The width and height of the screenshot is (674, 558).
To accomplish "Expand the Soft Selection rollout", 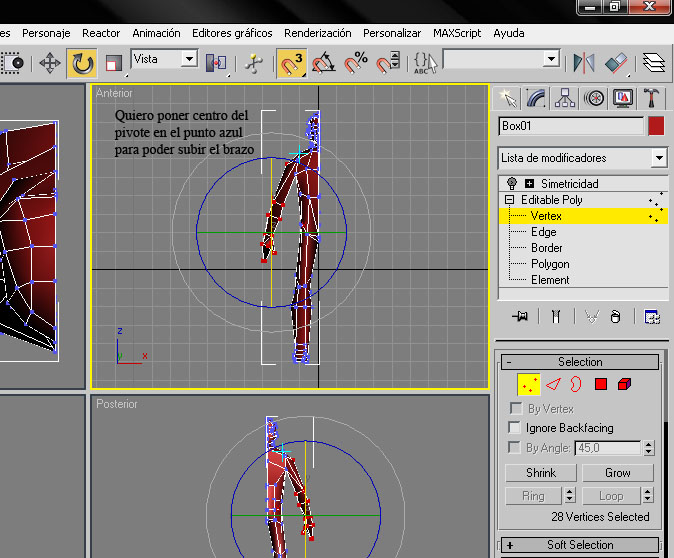I will point(580,545).
